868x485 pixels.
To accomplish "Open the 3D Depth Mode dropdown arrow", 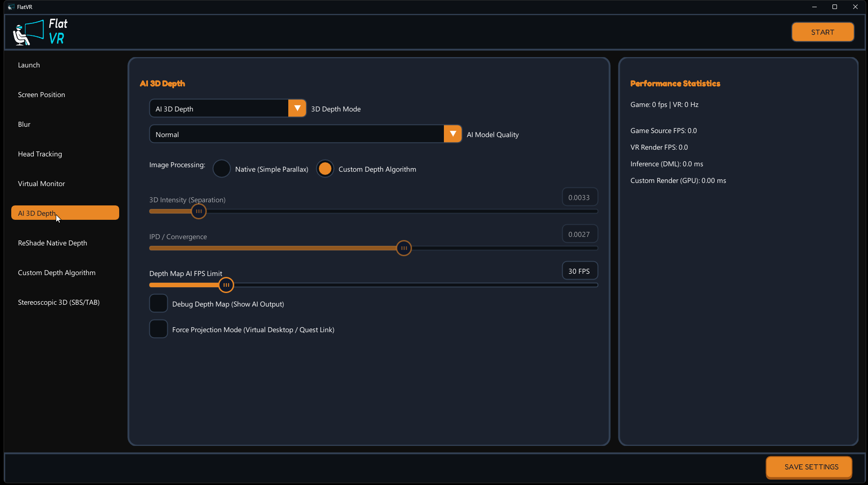I will point(297,108).
